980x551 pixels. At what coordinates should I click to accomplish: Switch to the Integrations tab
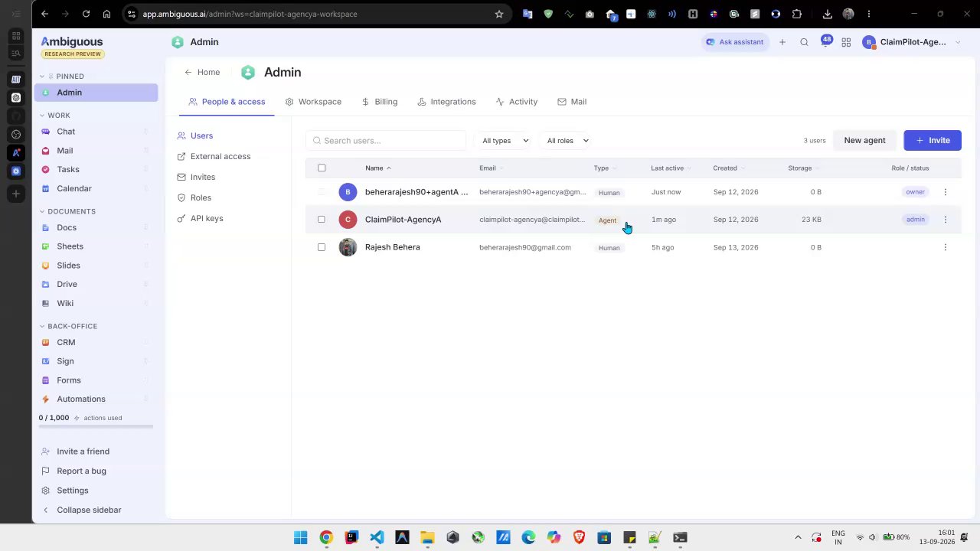tap(446, 102)
